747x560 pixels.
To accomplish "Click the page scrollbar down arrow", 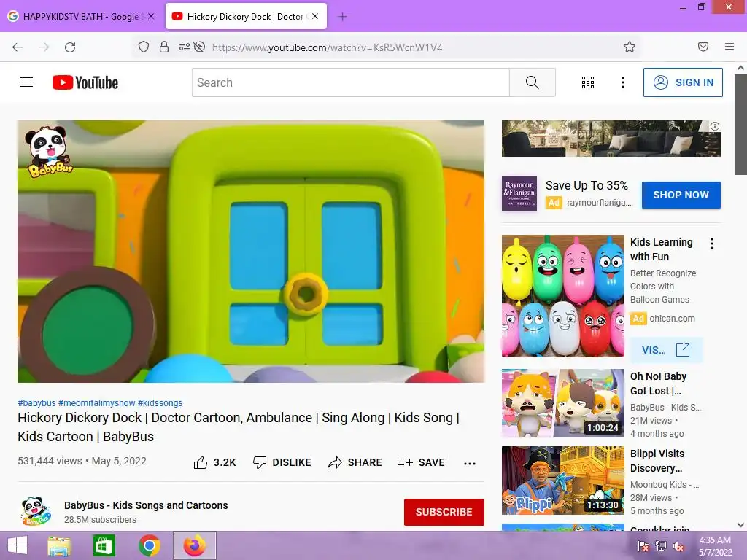I will tap(741, 525).
